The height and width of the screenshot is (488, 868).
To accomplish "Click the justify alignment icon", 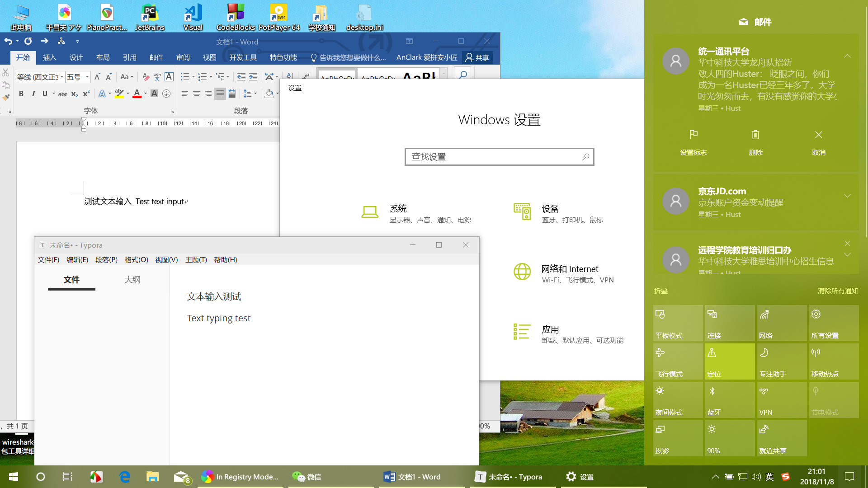I will [x=220, y=94].
